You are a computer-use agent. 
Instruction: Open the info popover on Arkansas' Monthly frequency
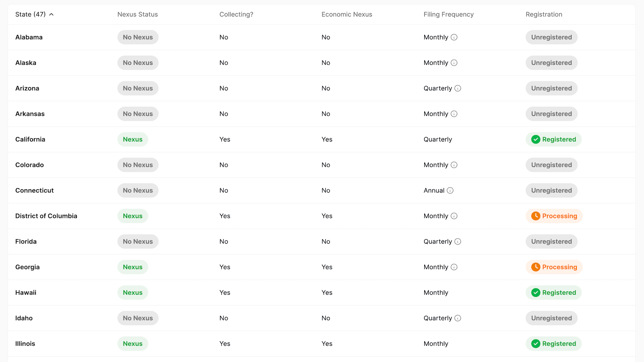click(x=454, y=114)
